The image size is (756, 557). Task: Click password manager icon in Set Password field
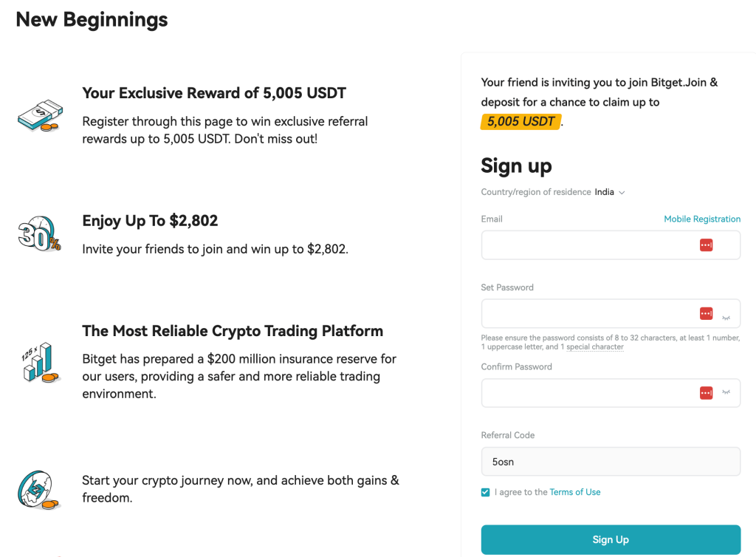click(x=706, y=314)
